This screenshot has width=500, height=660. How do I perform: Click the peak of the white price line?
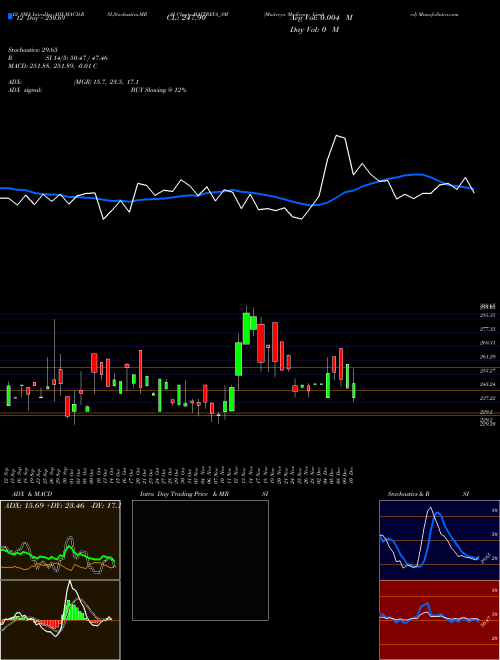[x=336, y=136]
